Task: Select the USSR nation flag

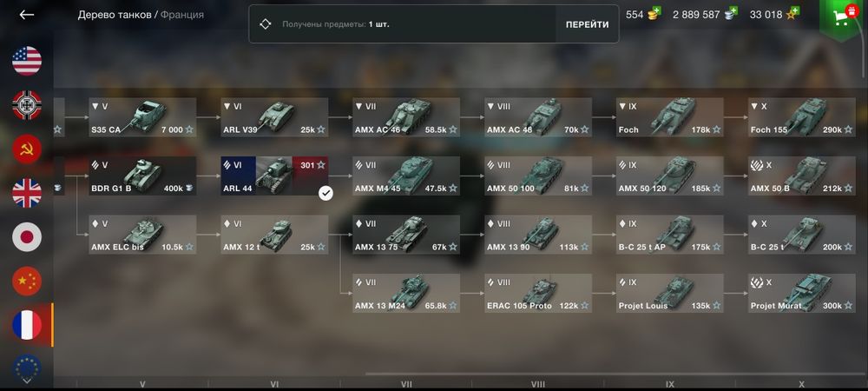Action: coord(27,149)
